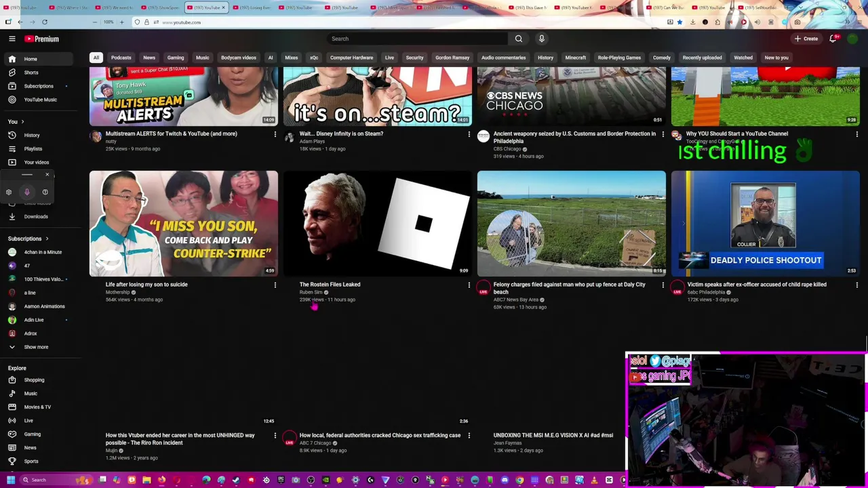The height and width of the screenshot is (488, 868).
Task: Expand the You section chevron
Action: pos(22,121)
